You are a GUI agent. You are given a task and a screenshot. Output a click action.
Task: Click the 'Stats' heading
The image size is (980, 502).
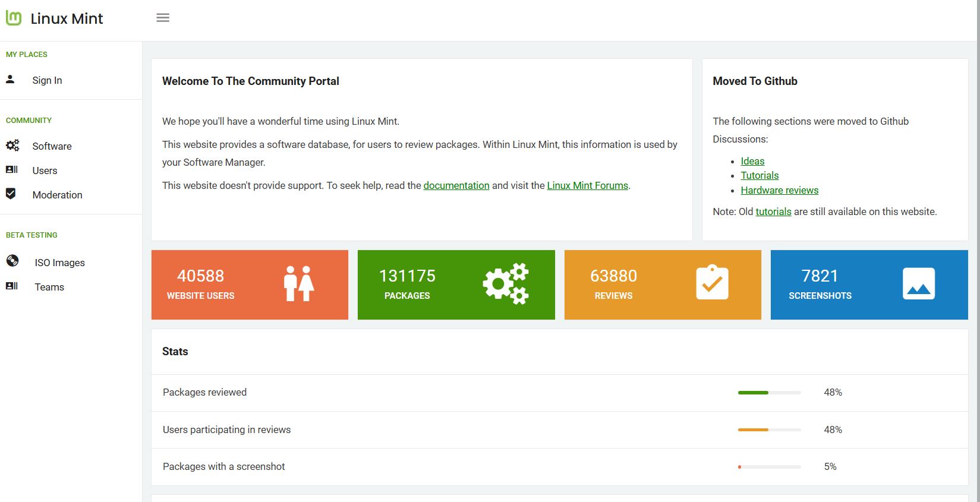(175, 351)
